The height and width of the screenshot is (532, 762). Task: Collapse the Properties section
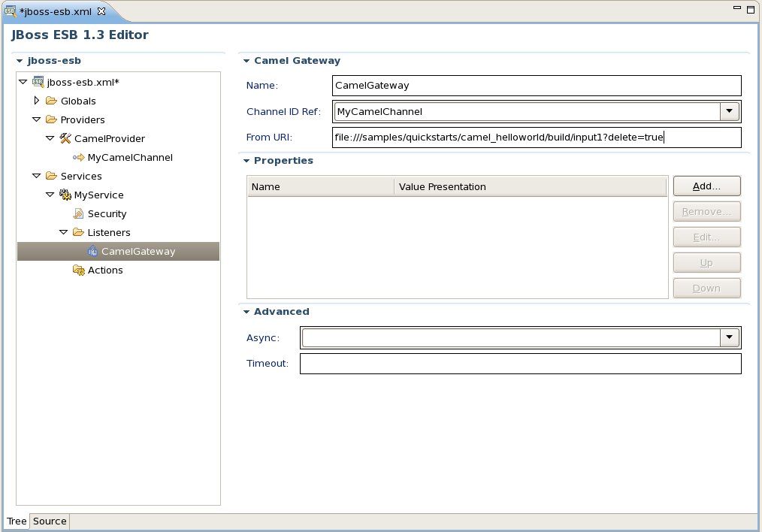click(246, 161)
